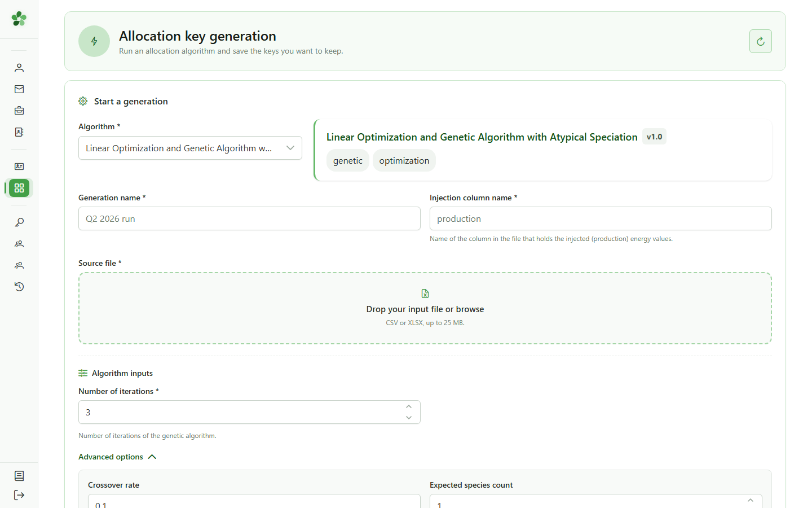Click the logout arrow sidebar icon
Screen dimensions: 812x508
[19, 495]
